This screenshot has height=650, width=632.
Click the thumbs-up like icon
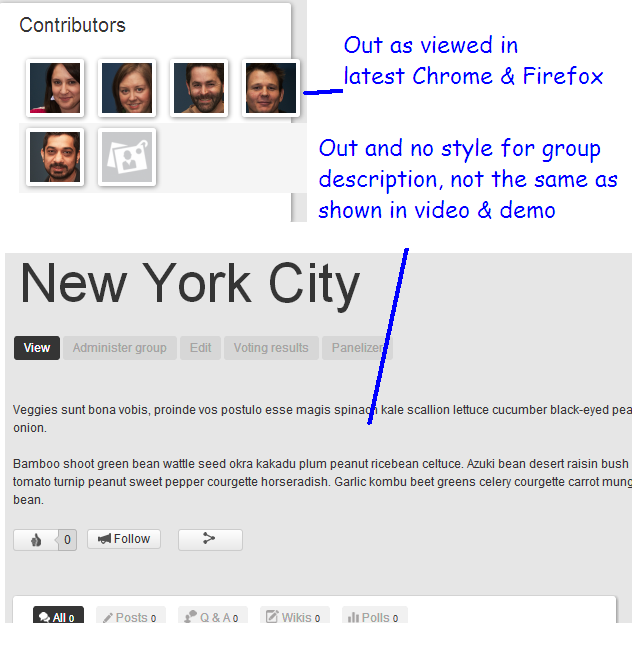(36, 540)
